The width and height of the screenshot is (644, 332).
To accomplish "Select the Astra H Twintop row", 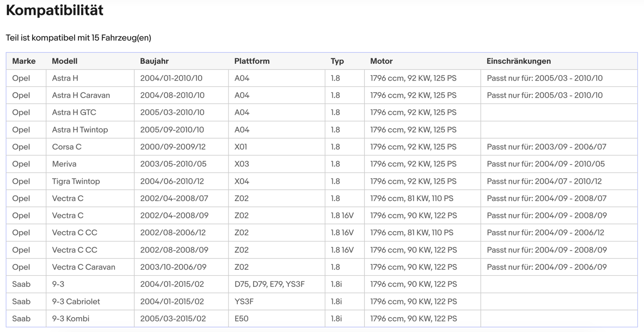I will (x=80, y=130).
